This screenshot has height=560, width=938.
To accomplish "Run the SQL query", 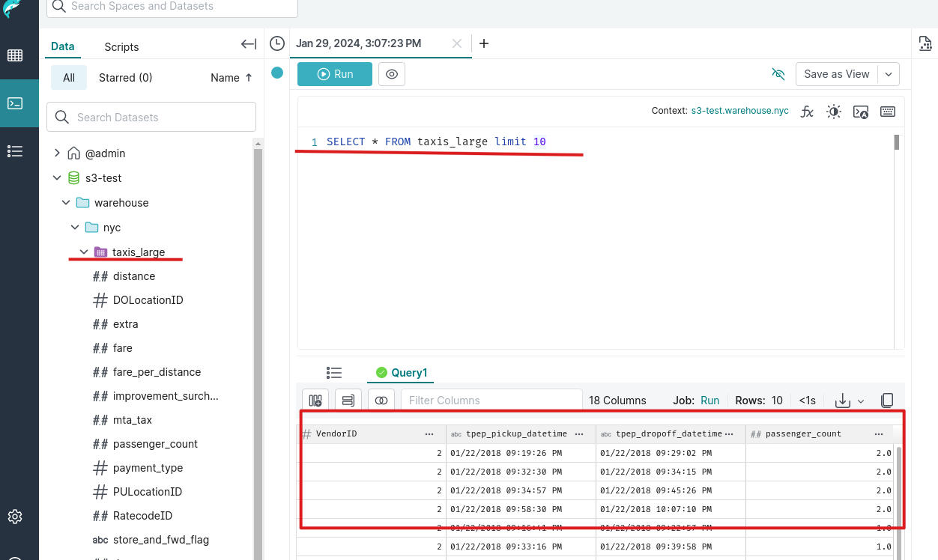I will coord(335,74).
